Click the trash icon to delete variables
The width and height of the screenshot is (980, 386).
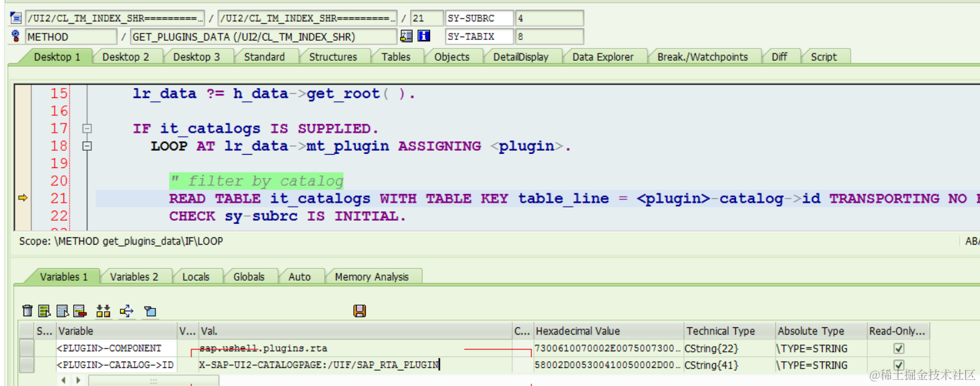[x=27, y=311]
